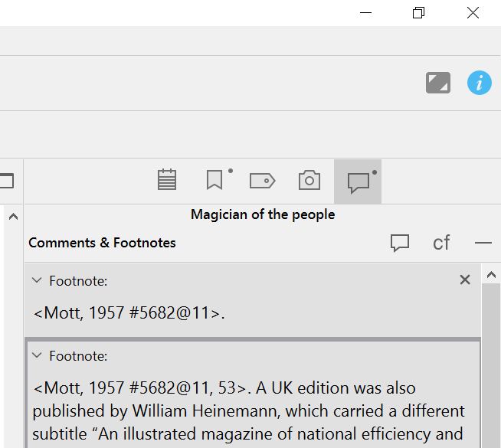Click the editor scrollbar up arrow
Screen dimensions: 501x448
pos(12,217)
